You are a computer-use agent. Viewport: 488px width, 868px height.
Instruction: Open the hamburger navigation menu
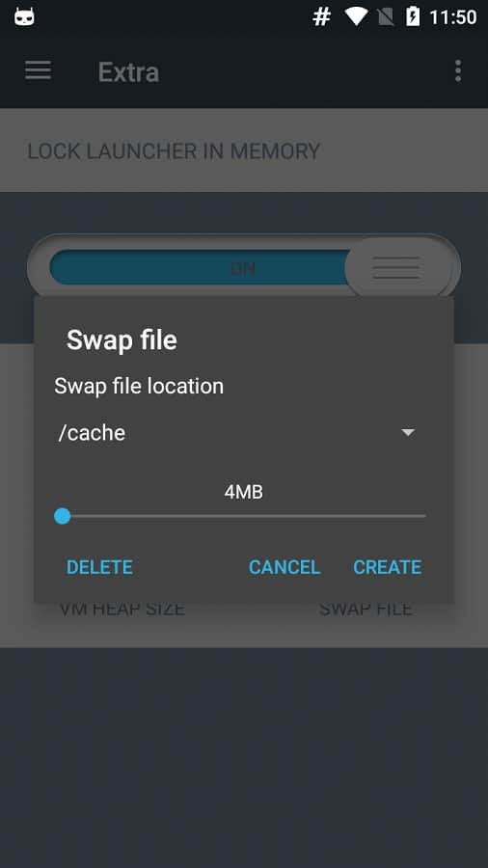[x=39, y=70]
